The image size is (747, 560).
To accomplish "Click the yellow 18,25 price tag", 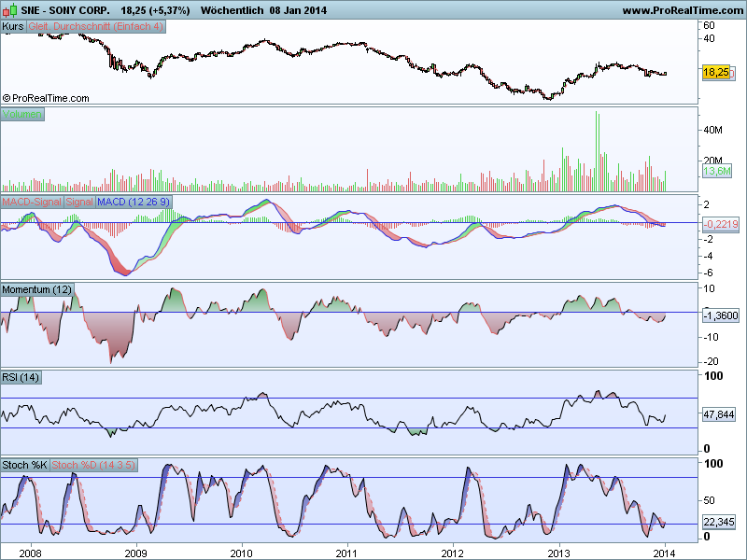I will point(716,73).
